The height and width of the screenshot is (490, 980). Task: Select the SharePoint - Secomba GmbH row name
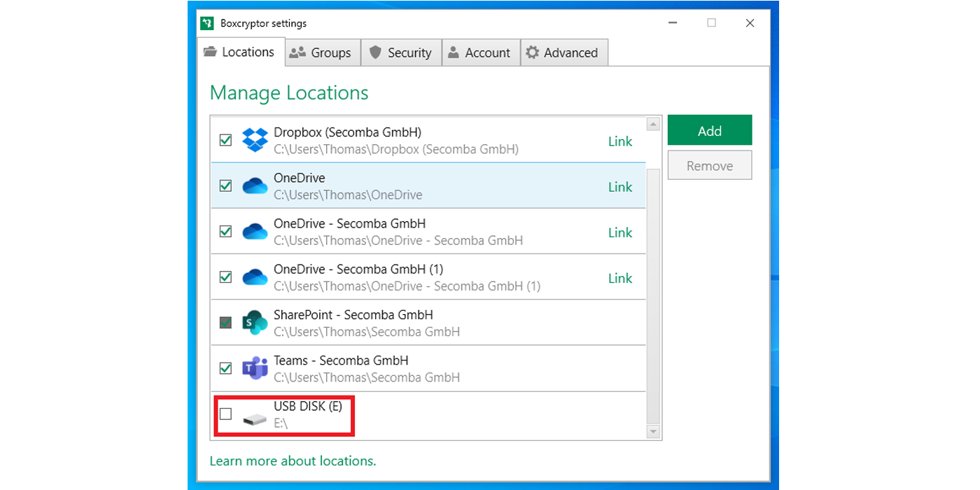353,315
